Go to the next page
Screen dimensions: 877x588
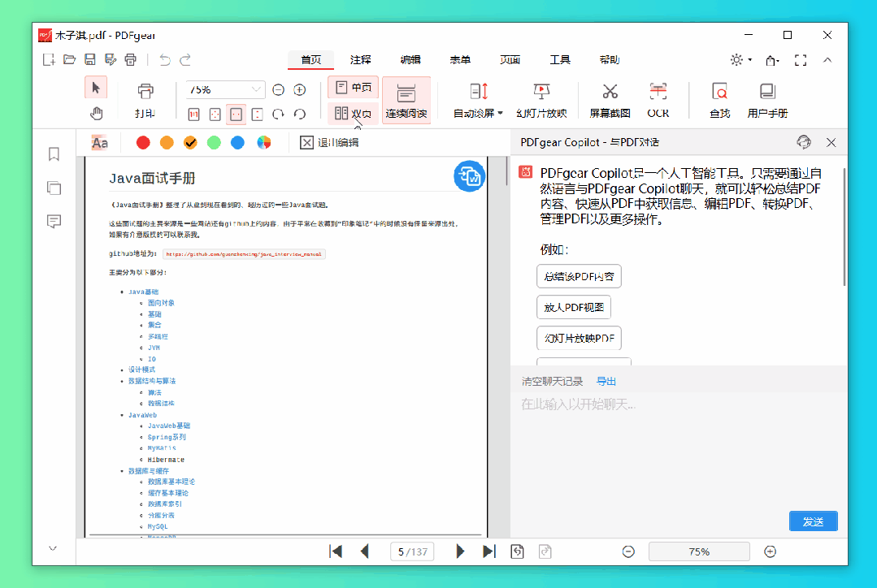[460, 551]
